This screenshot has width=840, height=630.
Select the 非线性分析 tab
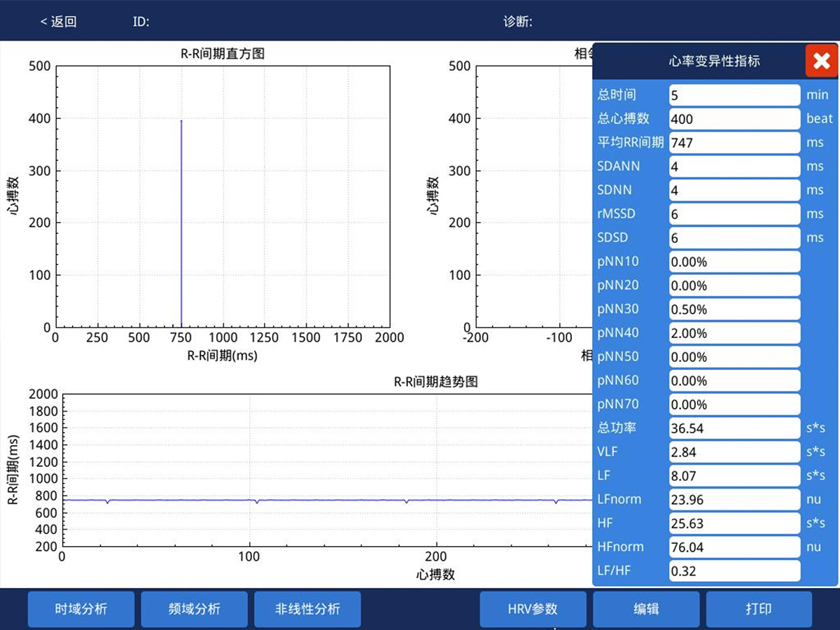307,609
